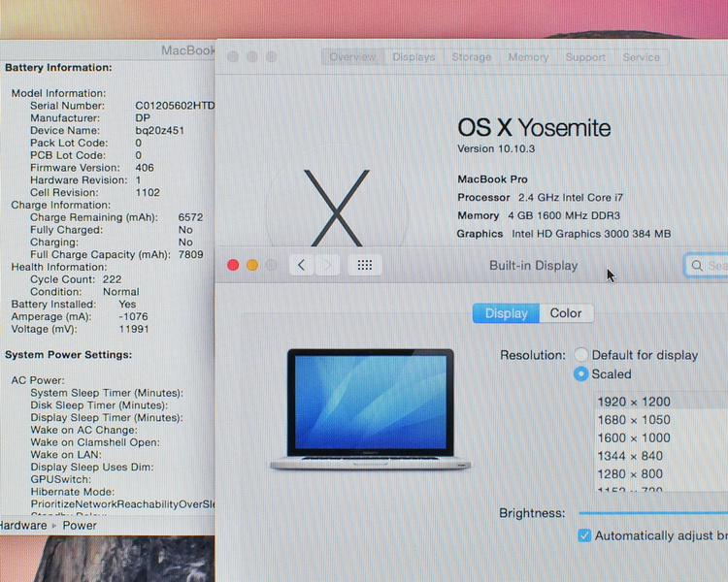Switch to the Display tab
The height and width of the screenshot is (582, 728).
point(506,313)
